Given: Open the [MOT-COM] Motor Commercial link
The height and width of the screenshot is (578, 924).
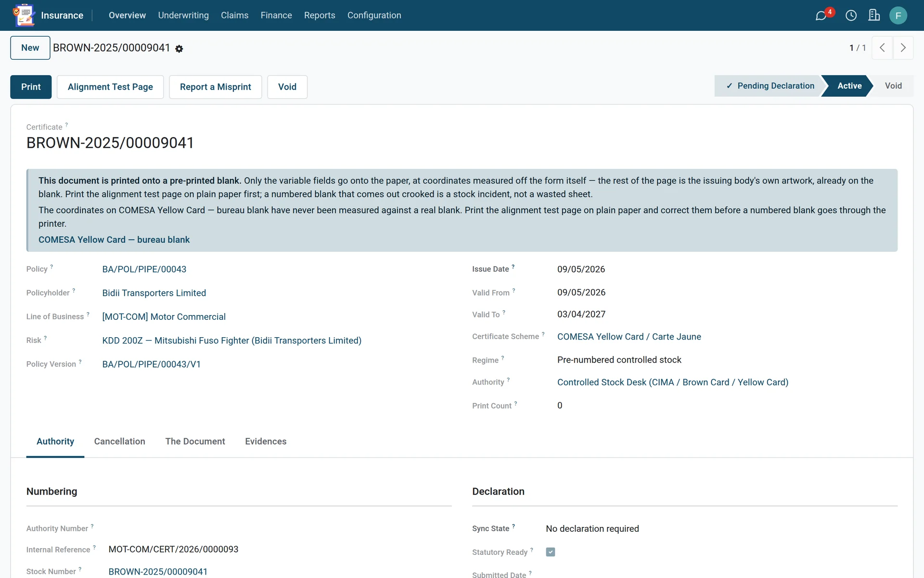Looking at the screenshot, I should [x=164, y=316].
